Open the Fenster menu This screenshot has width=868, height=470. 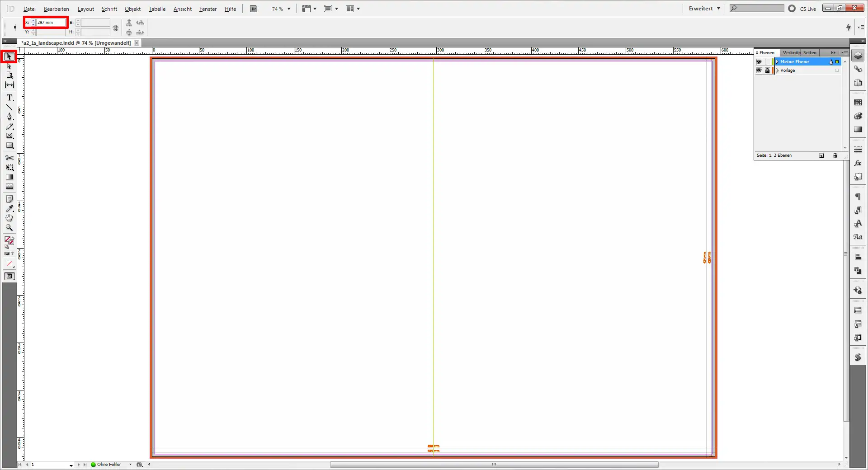point(208,9)
